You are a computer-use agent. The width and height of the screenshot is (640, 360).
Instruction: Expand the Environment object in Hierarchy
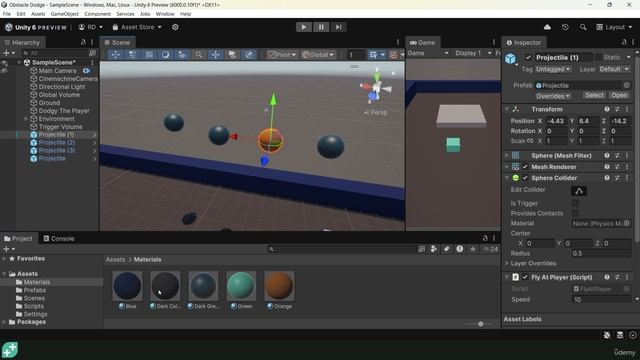click(26, 119)
